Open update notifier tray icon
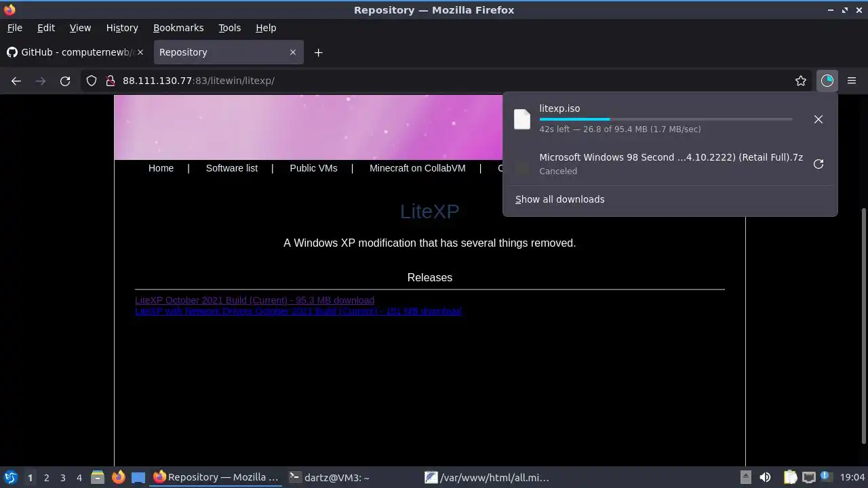The height and width of the screenshot is (488, 868). click(x=826, y=477)
